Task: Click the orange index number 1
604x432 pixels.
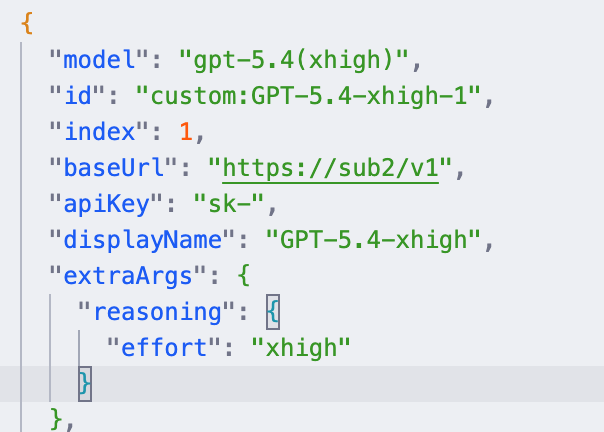Action: coord(186,132)
